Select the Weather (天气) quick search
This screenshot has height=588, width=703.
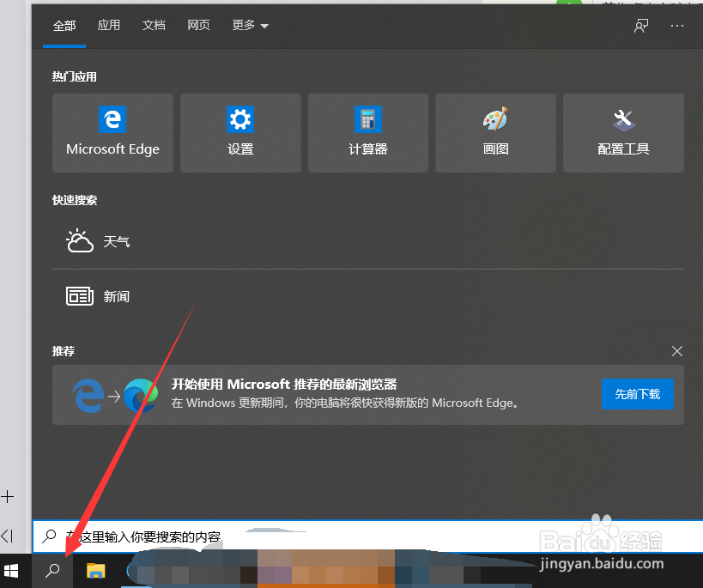pos(367,242)
